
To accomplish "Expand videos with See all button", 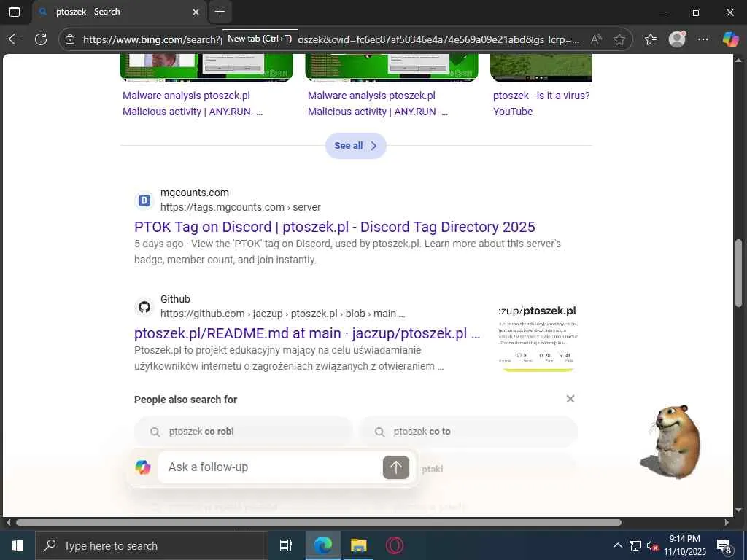I will [355, 146].
